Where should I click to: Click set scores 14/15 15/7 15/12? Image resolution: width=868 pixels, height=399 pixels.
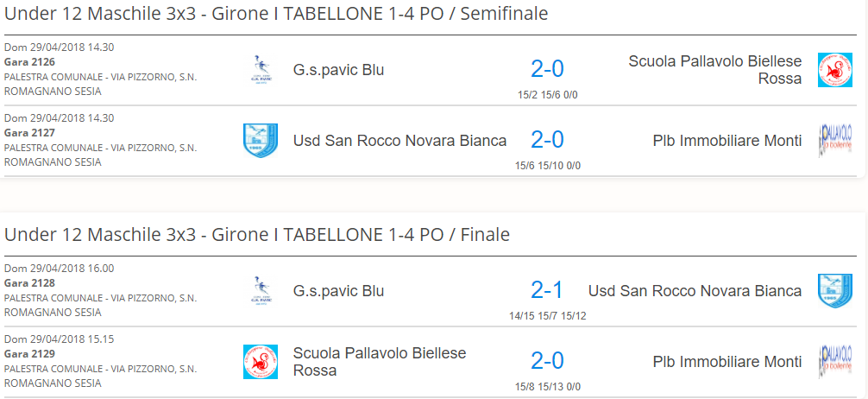point(548,316)
